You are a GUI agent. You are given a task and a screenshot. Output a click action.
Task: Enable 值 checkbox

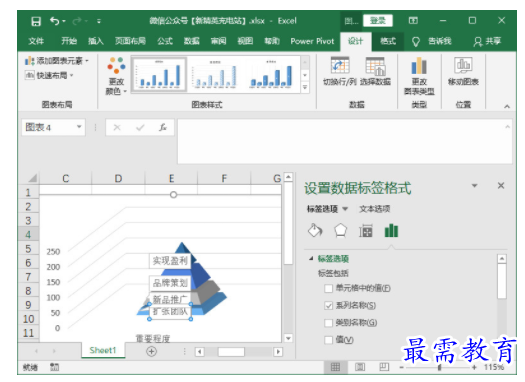pyautogui.click(x=328, y=340)
